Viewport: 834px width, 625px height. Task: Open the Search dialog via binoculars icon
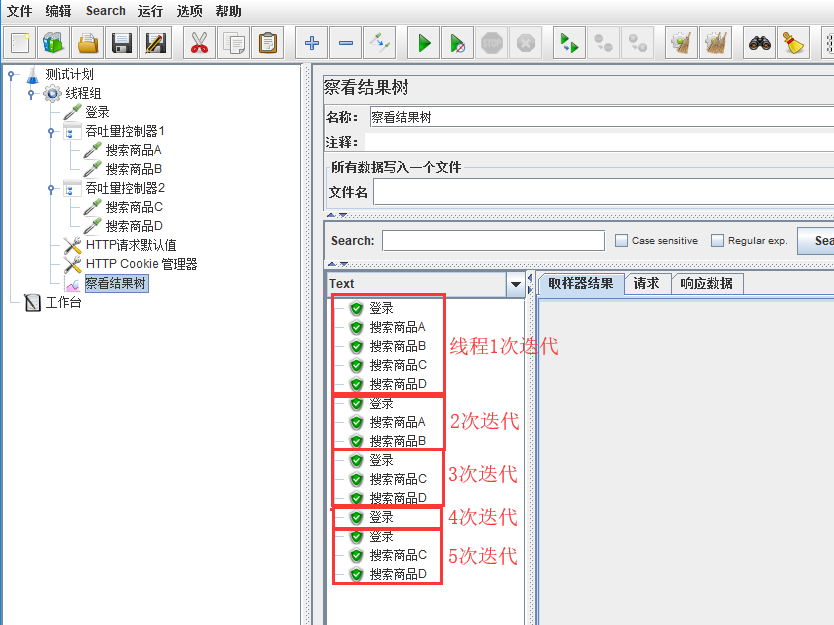pyautogui.click(x=760, y=42)
